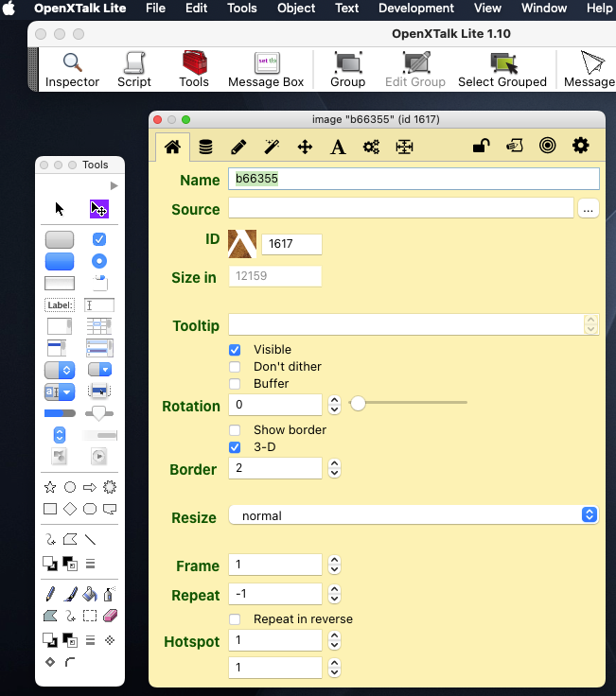This screenshot has height=696, width=616.
Task: Click the image thumbnail next to ID
Action: tap(242, 244)
